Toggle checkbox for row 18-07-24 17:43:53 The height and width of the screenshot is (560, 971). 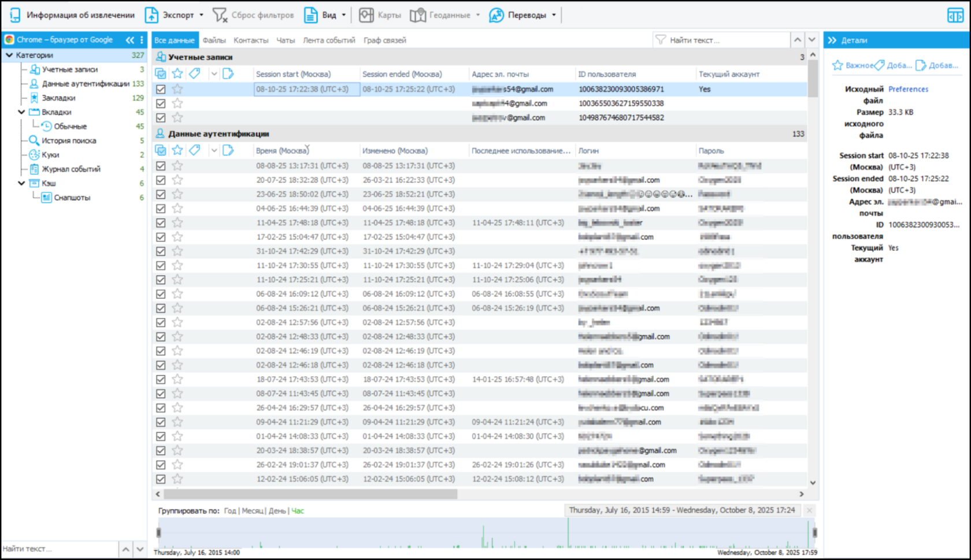click(x=161, y=379)
